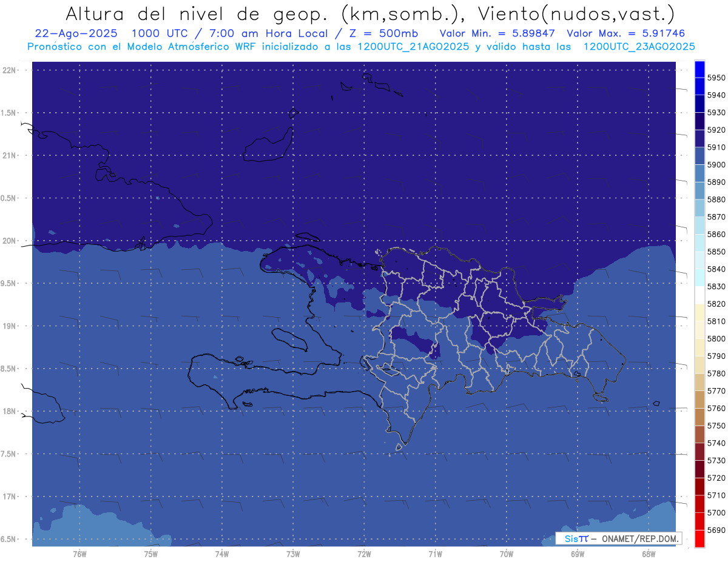
Task: Click the color bar label 5940
Action: point(716,95)
